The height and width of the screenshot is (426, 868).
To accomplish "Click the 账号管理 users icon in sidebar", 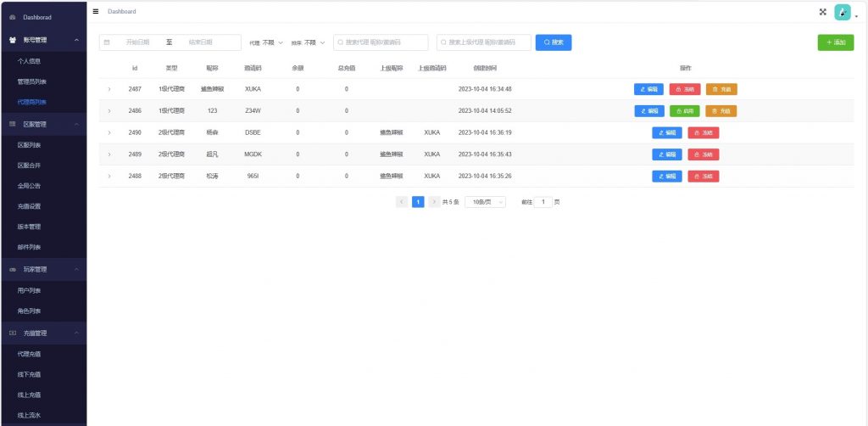I will [x=12, y=40].
